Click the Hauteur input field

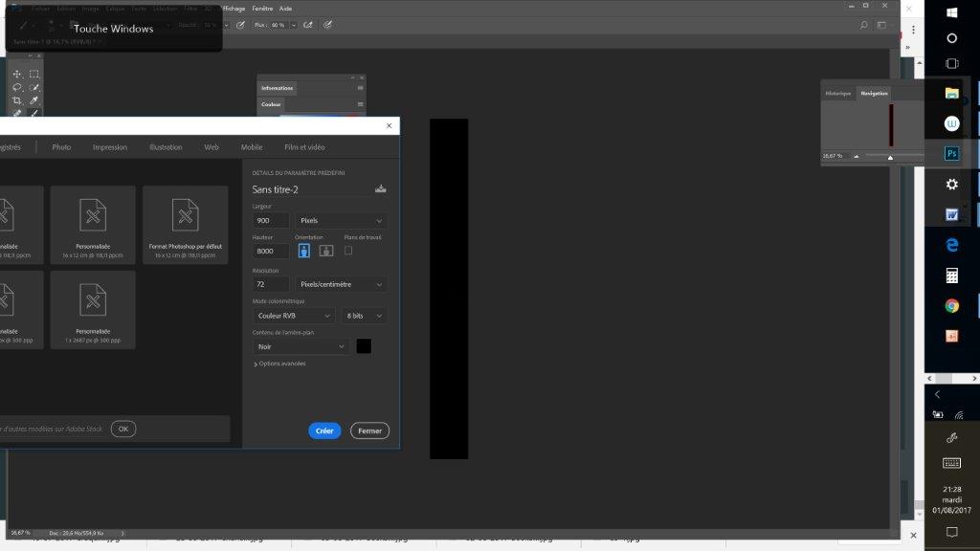(x=271, y=252)
